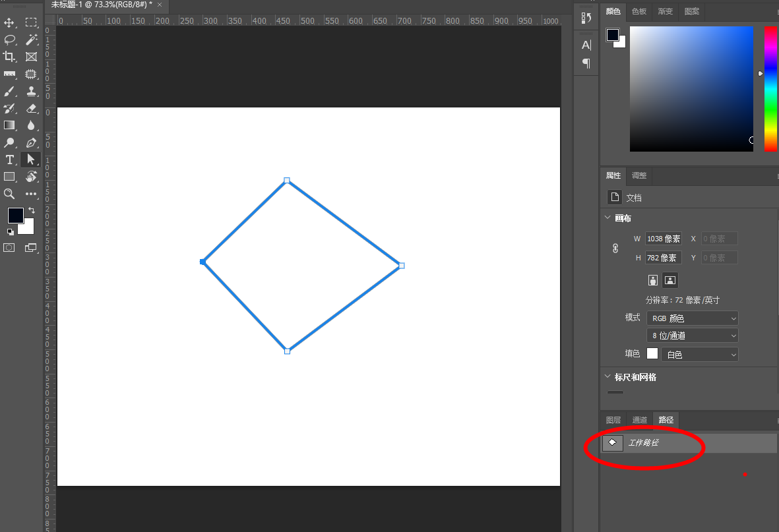Click the Clone Stamp tool

point(31,91)
